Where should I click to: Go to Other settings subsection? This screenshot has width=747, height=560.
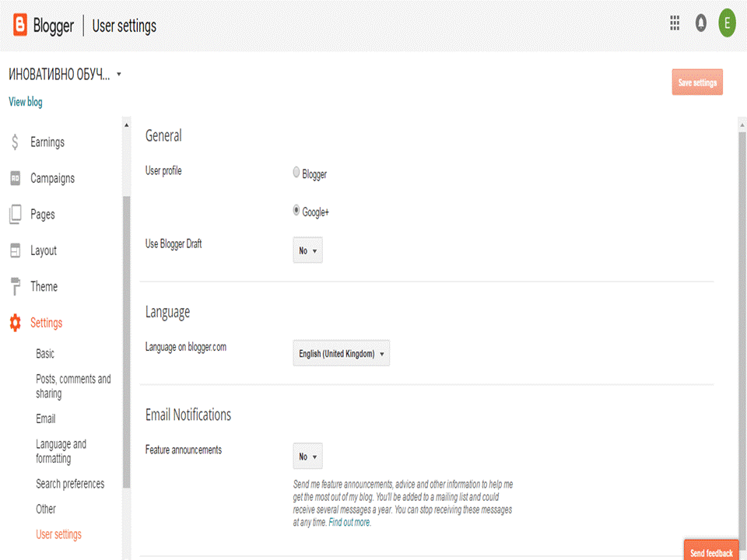(x=46, y=509)
